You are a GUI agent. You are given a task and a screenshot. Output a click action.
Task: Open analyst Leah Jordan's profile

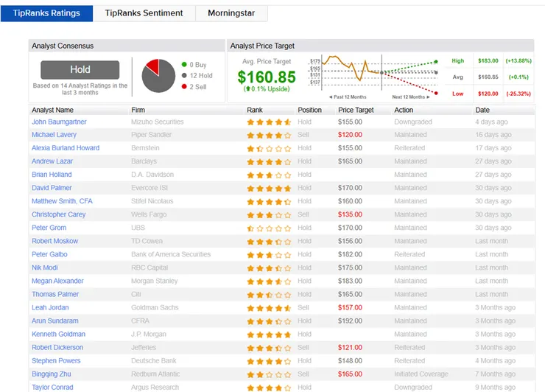[x=50, y=307]
